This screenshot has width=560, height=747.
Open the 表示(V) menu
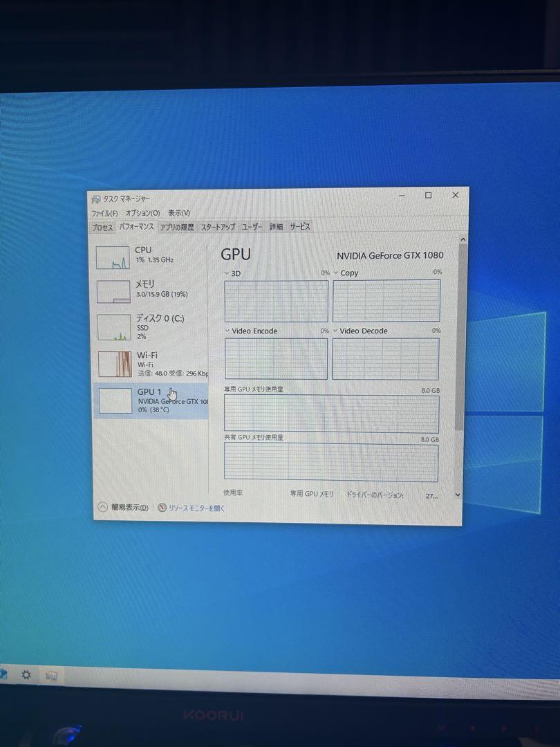click(179, 213)
